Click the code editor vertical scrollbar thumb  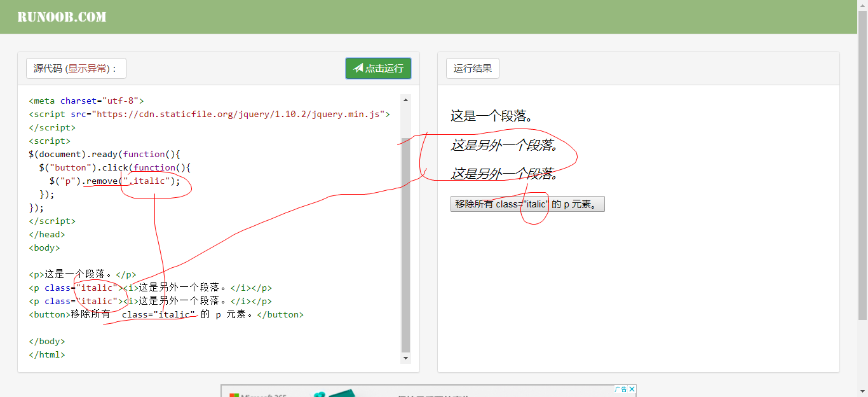[x=406, y=245]
